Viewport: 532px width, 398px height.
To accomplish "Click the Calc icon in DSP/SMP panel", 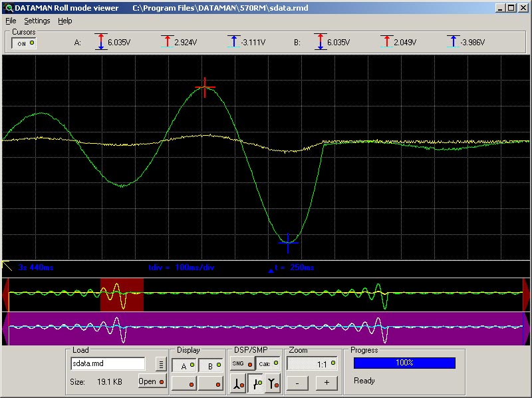I will click(x=266, y=363).
